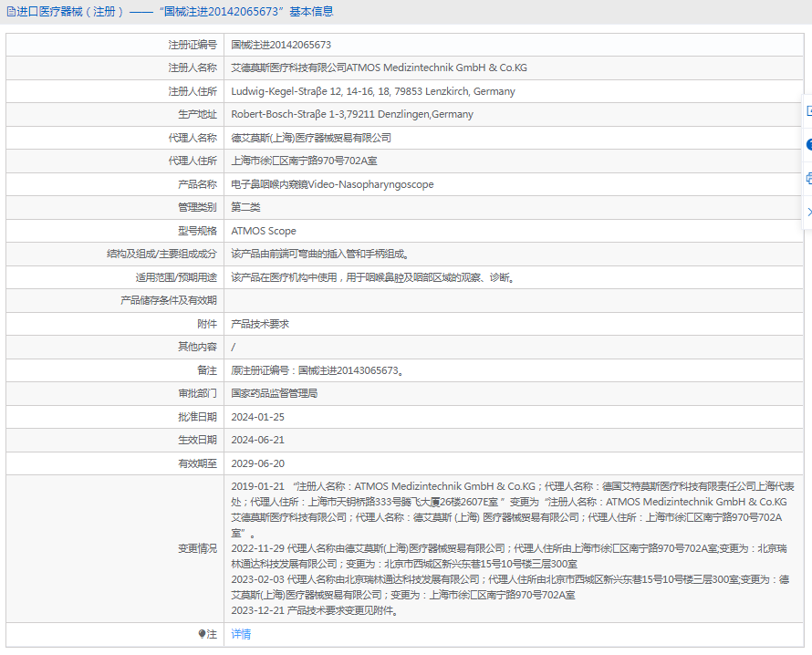Click the document icon beside the page title
Image resolution: width=812 pixels, height=655 pixels.
[x=11, y=10]
